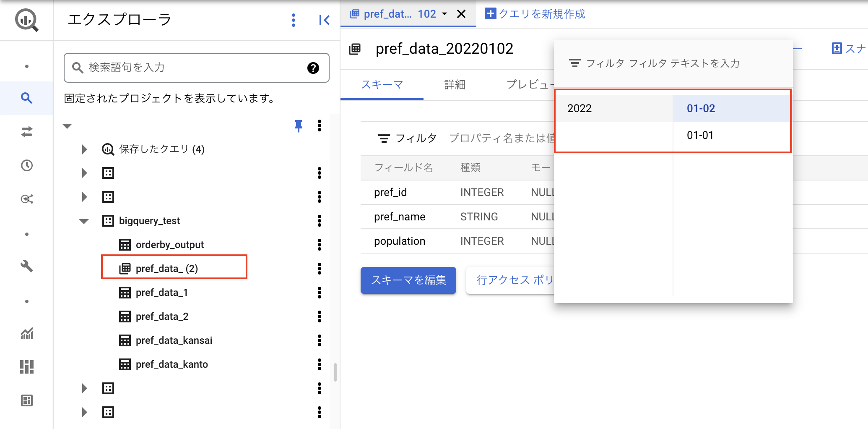
Task: Open the SQL workspace search icon
Action: 26,98
